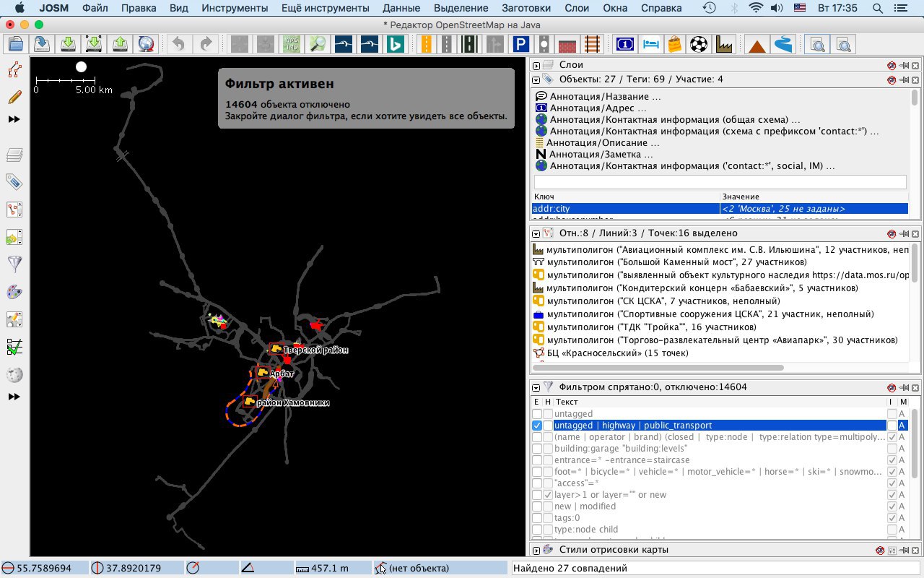This screenshot has height=578, width=924.
Task: Open the WMS TMS imagery icon
Action: click(292, 44)
